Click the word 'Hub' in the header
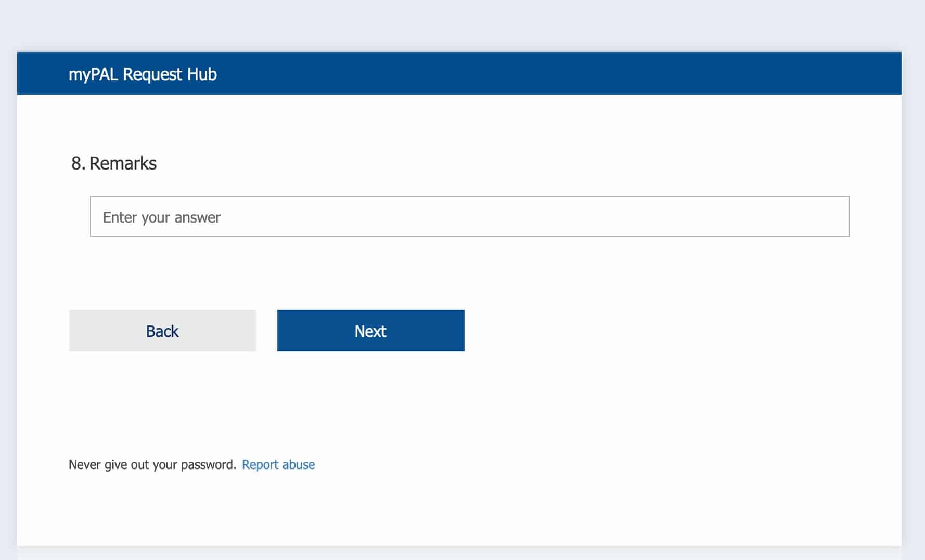Screen dimensions: 925x560 pos(202,74)
